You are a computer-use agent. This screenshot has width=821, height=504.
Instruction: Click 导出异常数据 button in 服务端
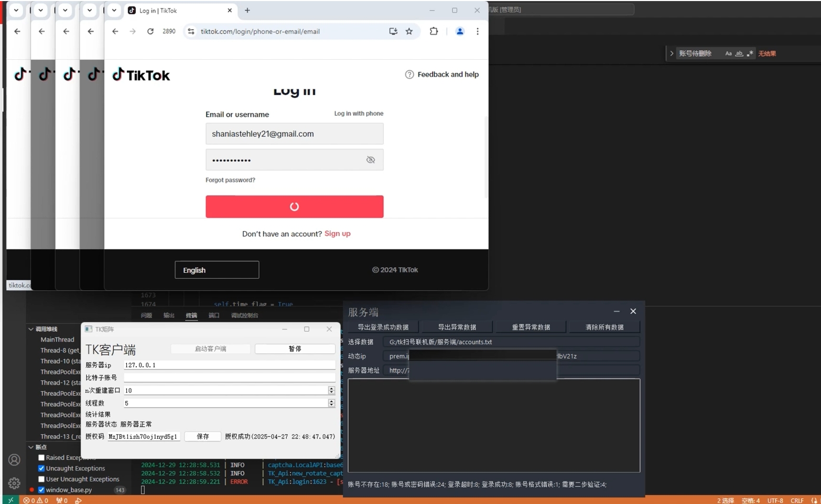click(x=457, y=327)
